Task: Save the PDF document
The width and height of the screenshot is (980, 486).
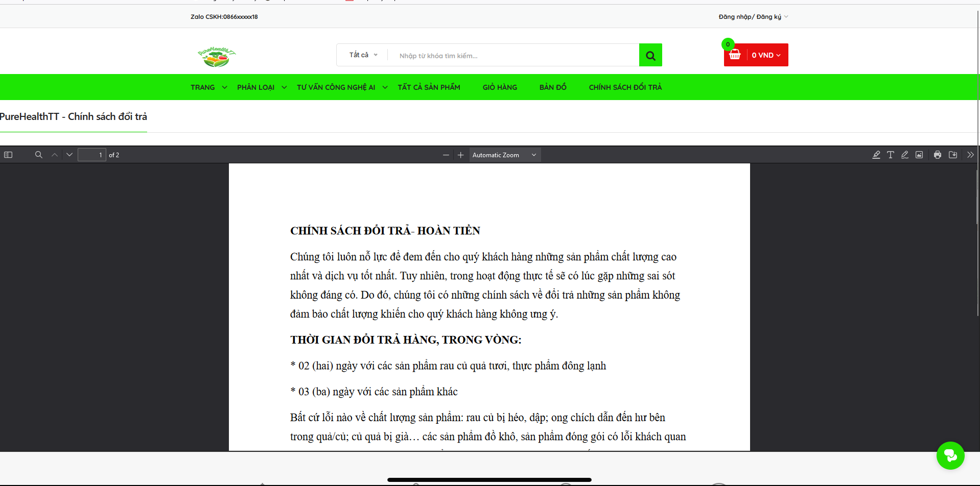Action: (x=953, y=155)
